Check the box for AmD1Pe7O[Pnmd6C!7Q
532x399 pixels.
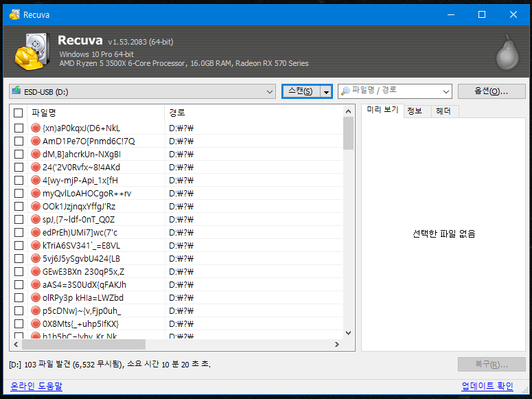coord(19,141)
